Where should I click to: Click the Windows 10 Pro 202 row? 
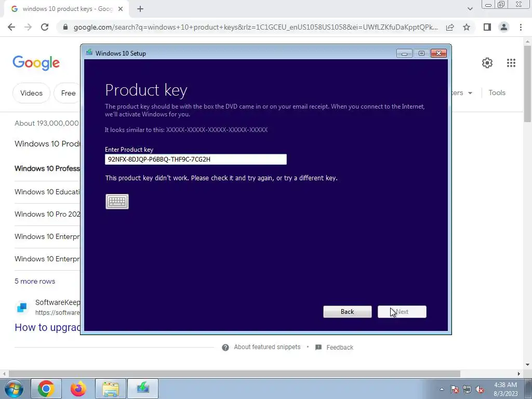(47, 214)
